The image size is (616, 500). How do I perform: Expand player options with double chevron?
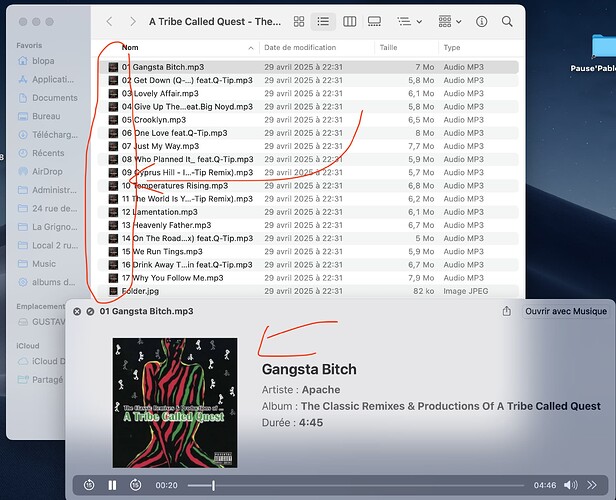pos(592,485)
